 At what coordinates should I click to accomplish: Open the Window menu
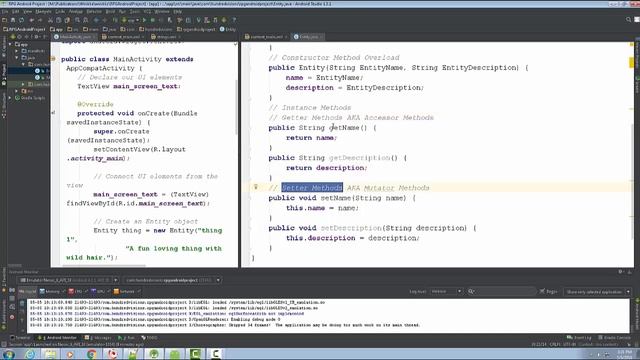162,11
